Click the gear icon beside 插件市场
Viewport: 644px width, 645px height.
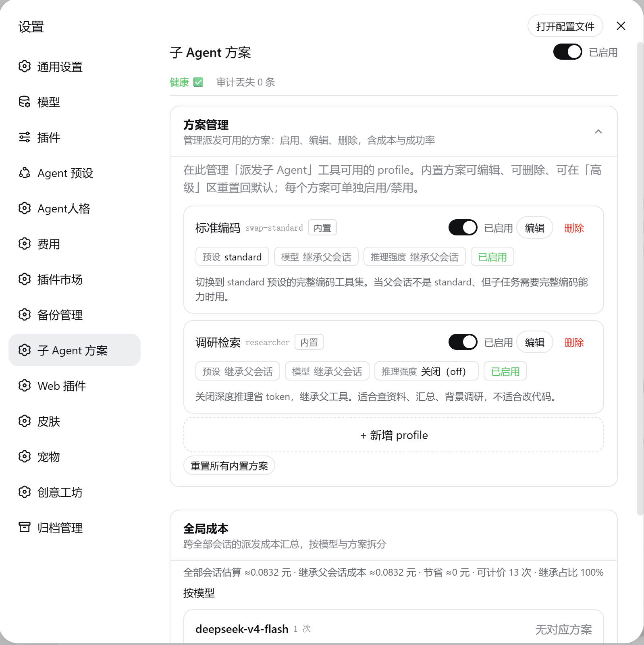click(x=25, y=279)
